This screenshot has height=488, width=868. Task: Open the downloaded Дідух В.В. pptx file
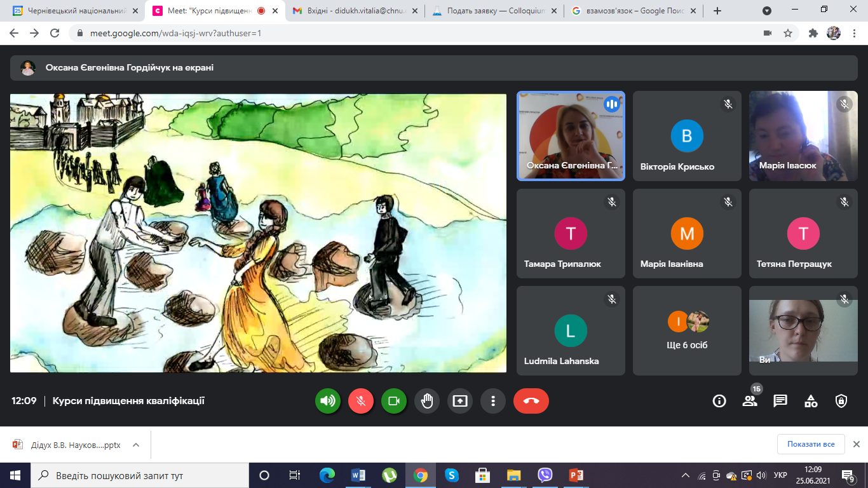pyautogui.click(x=67, y=445)
